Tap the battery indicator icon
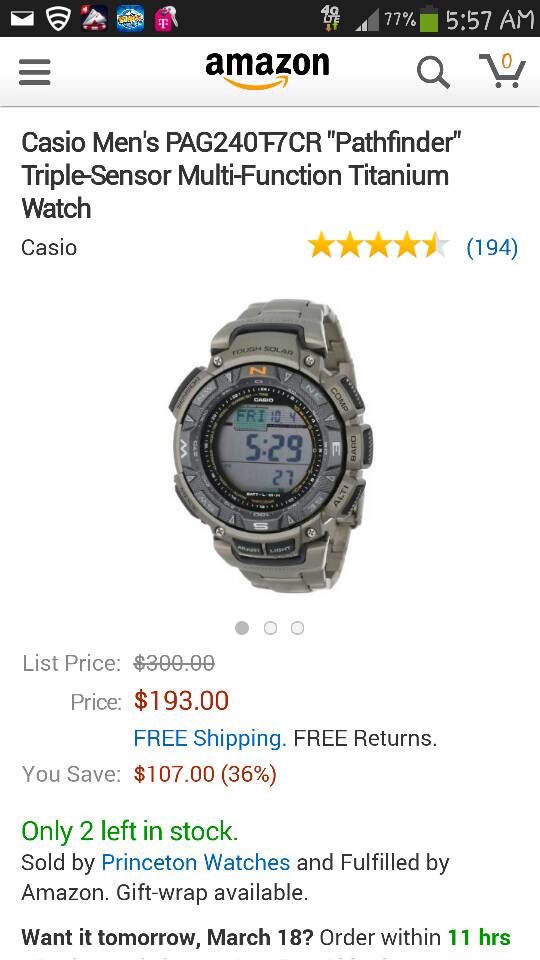Image resolution: width=540 pixels, height=960 pixels. [429, 19]
